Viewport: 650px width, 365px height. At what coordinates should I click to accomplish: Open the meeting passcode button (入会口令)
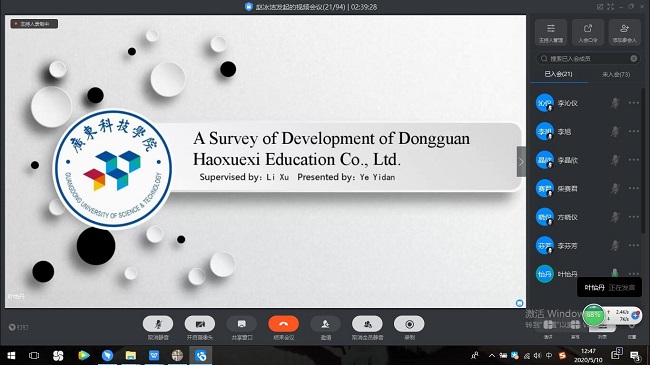point(588,32)
